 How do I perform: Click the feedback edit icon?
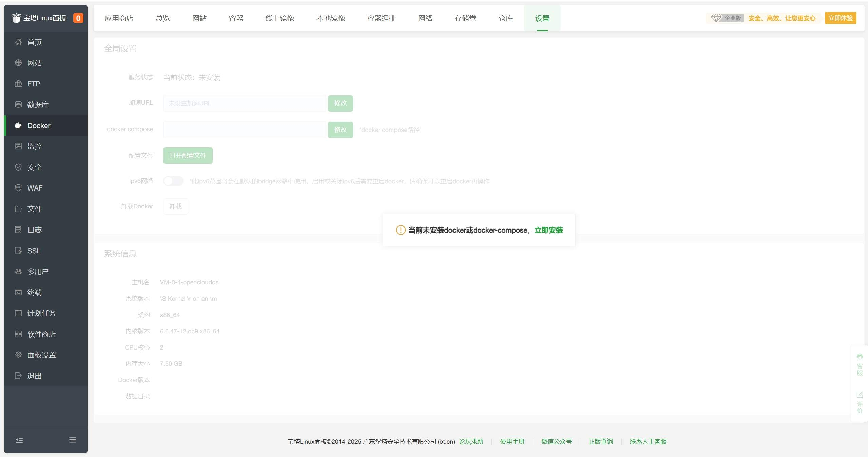click(x=860, y=395)
